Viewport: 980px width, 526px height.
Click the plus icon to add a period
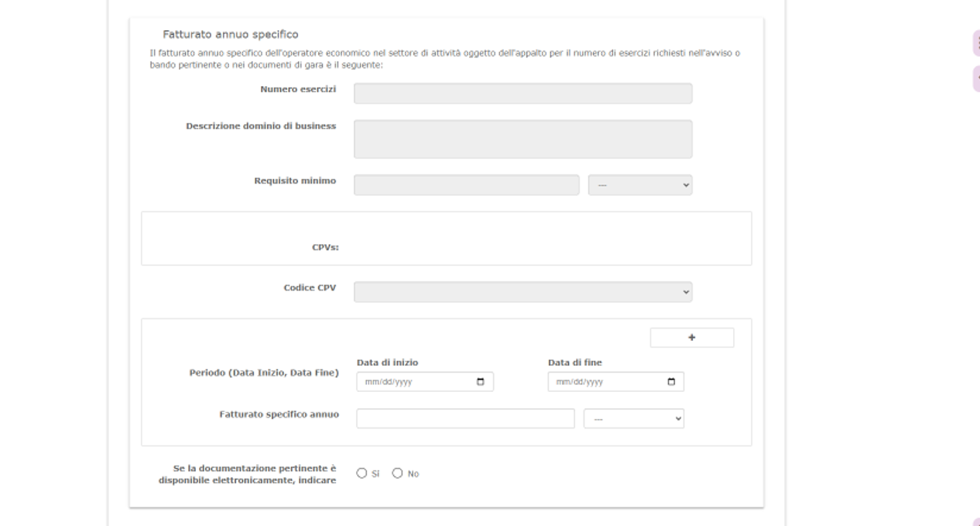tap(691, 338)
